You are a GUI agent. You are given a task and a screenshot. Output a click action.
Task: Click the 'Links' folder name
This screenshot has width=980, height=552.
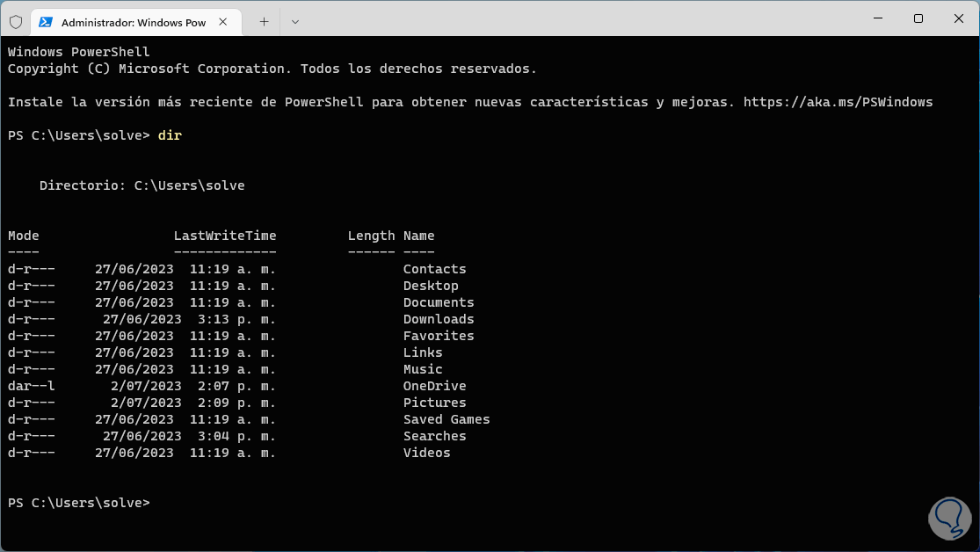423,352
